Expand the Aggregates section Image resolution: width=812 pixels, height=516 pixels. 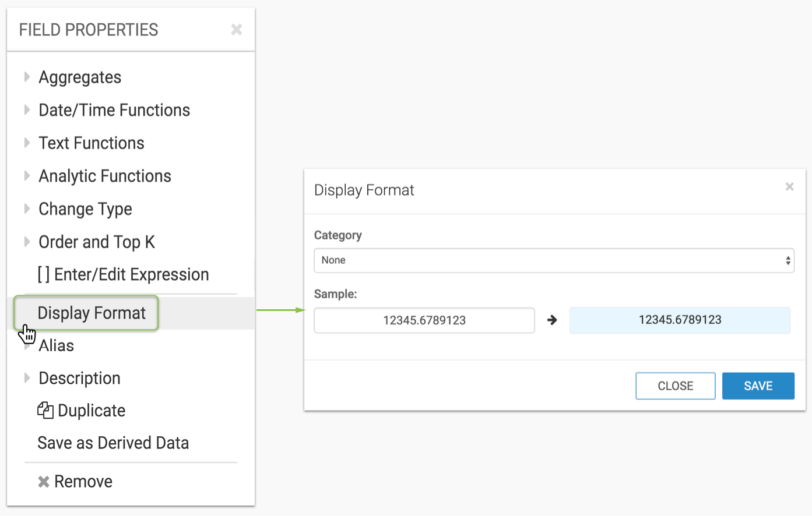pos(27,77)
